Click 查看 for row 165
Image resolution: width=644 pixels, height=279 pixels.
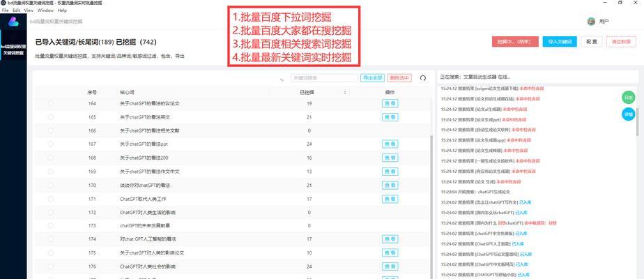pyautogui.click(x=390, y=117)
